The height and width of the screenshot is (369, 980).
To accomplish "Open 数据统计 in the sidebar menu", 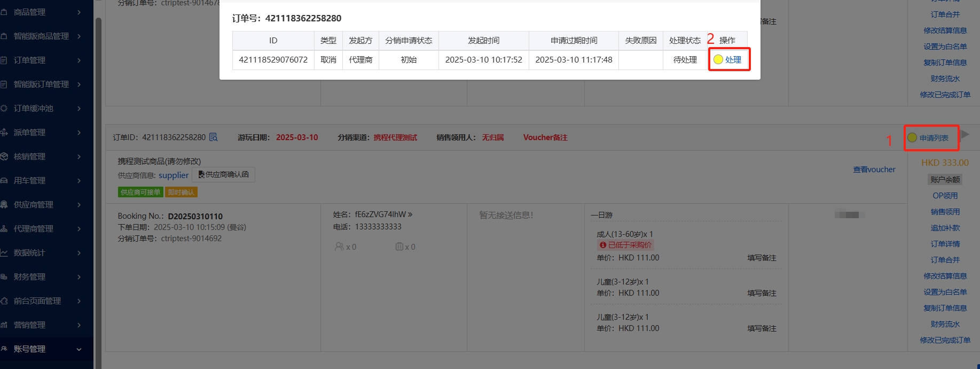I will 30,252.
